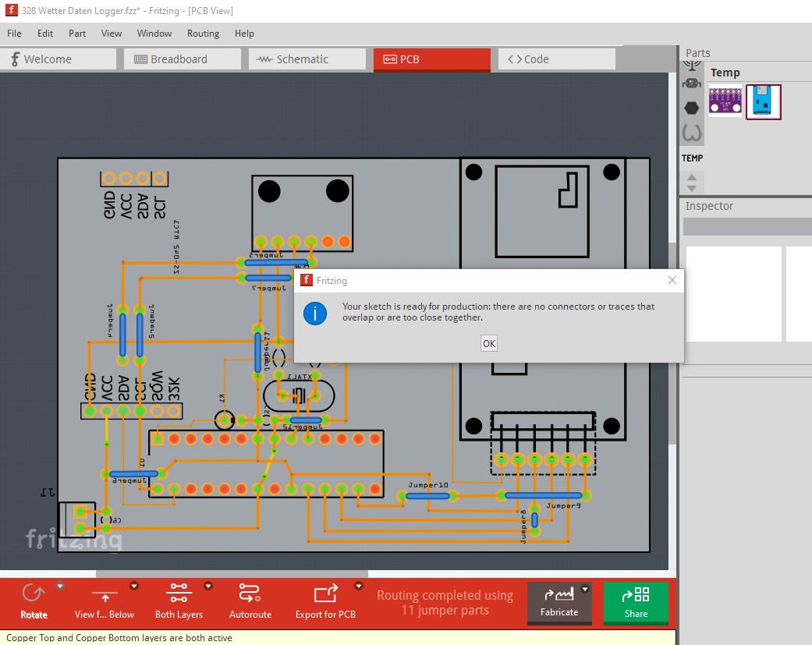The width and height of the screenshot is (812, 645).
Task: Click the Export for PCB icon
Action: [x=326, y=594]
